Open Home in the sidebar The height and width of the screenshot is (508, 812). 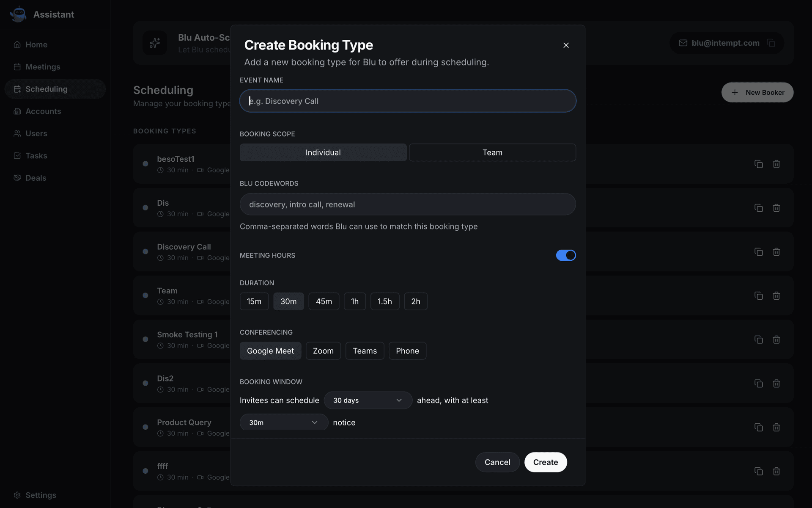click(55, 44)
